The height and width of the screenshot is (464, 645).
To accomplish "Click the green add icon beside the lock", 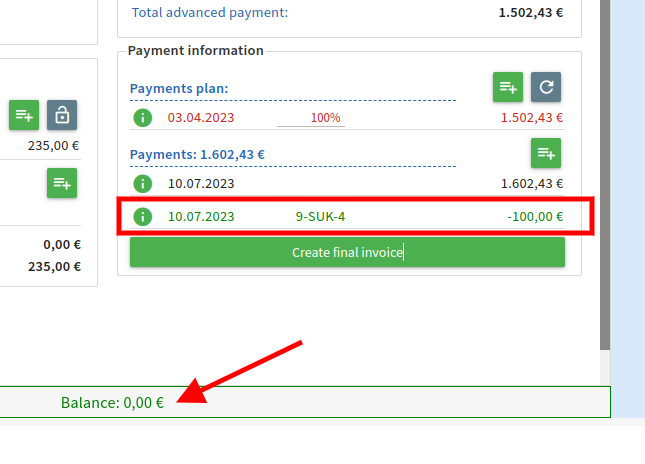I will click(24, 115).
